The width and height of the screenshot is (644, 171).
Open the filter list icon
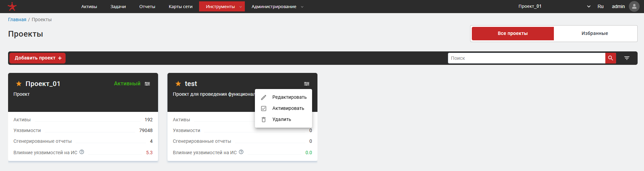coord(627,58)
